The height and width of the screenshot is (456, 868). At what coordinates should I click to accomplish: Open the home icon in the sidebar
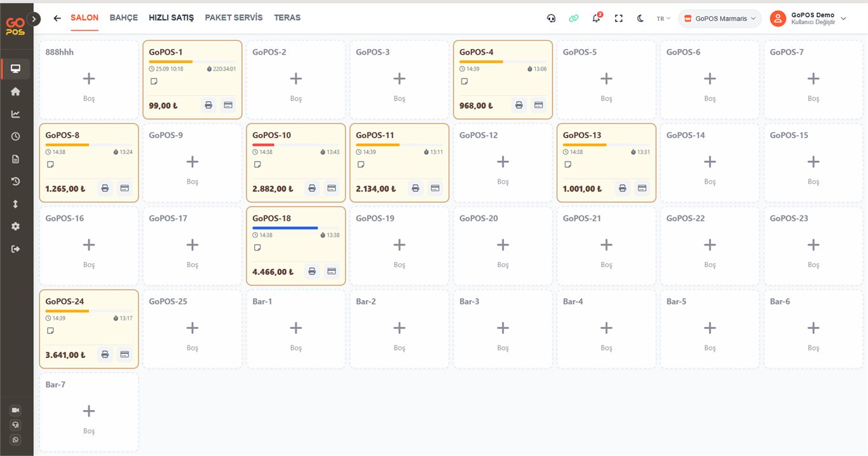[16, 92]
